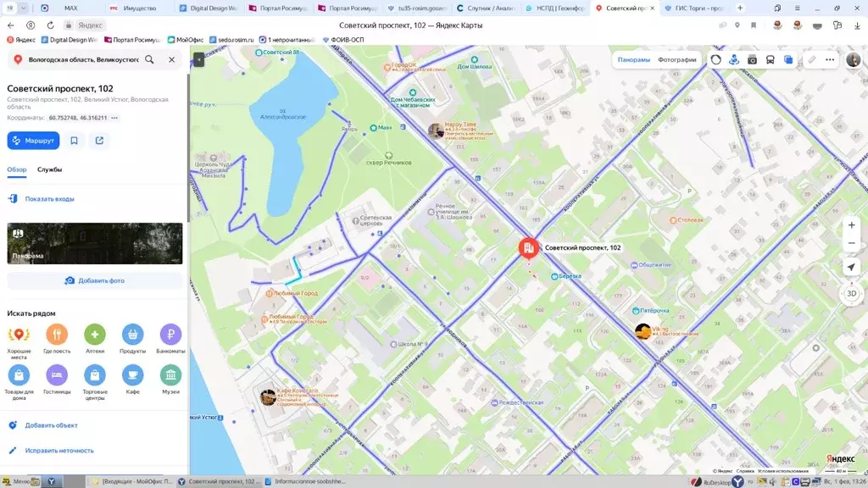Click my location arrow button

(851, 267)
